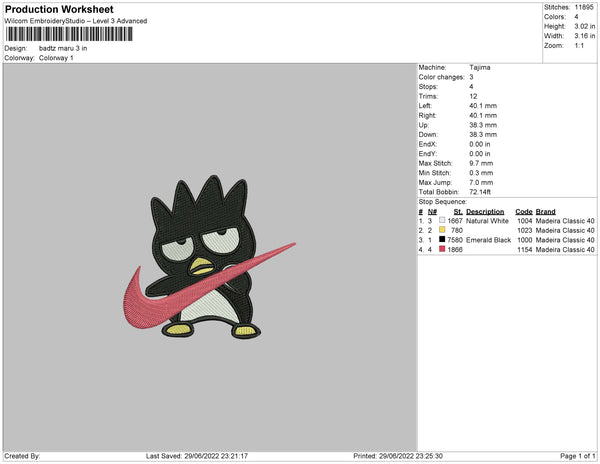Click the 'Color changes:' label

[x=441, y=77]
